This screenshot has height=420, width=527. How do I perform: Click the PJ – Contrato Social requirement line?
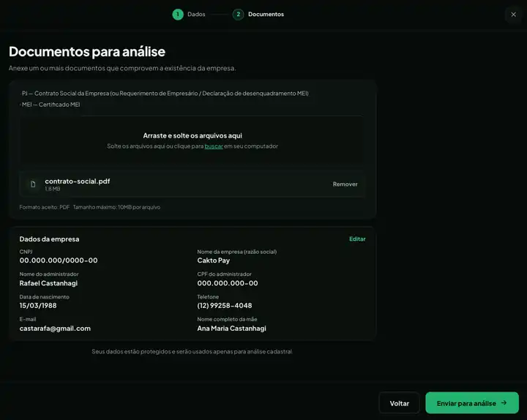[x=165, y=94]
